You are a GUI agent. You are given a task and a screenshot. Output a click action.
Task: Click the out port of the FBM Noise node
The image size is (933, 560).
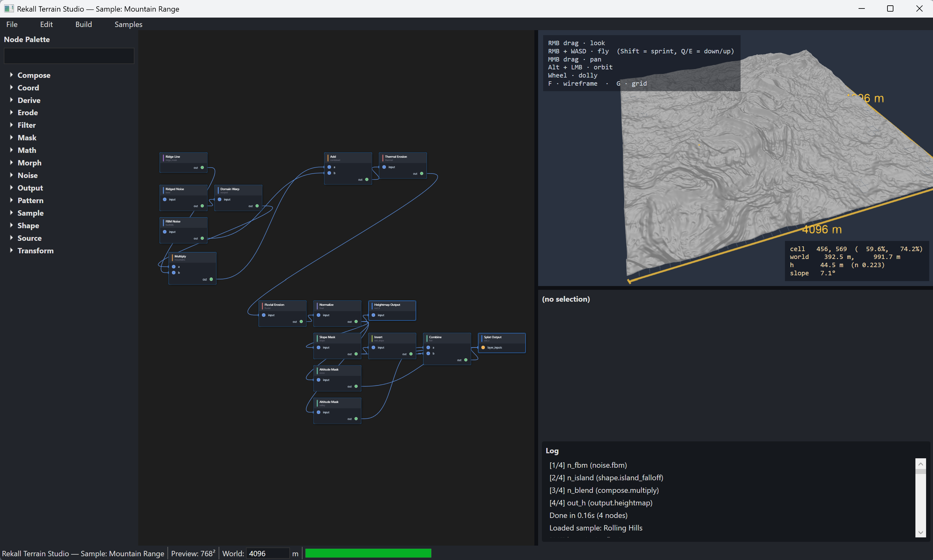point(202,239)
